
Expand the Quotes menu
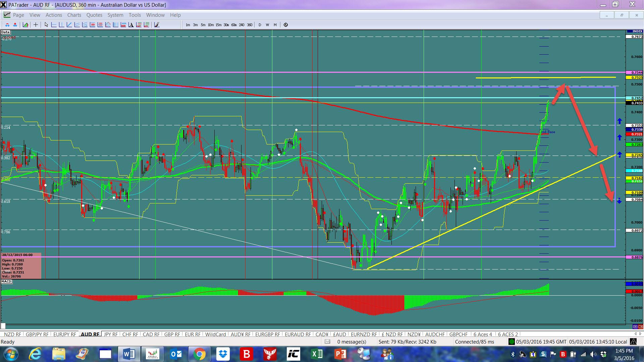click(94, 15)
